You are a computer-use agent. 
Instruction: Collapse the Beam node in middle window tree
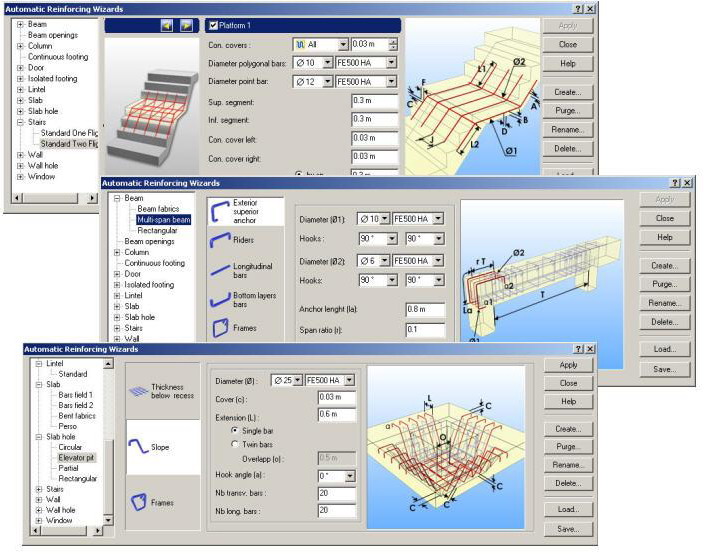point(117,198)
